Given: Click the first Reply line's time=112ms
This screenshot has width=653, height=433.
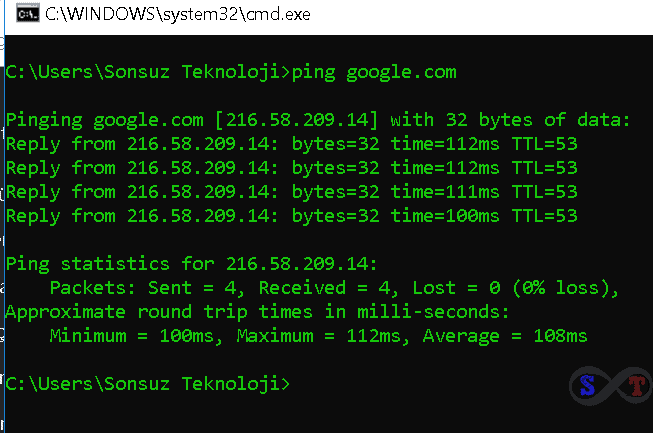Looking at the screenshot, I should (446, 143).
